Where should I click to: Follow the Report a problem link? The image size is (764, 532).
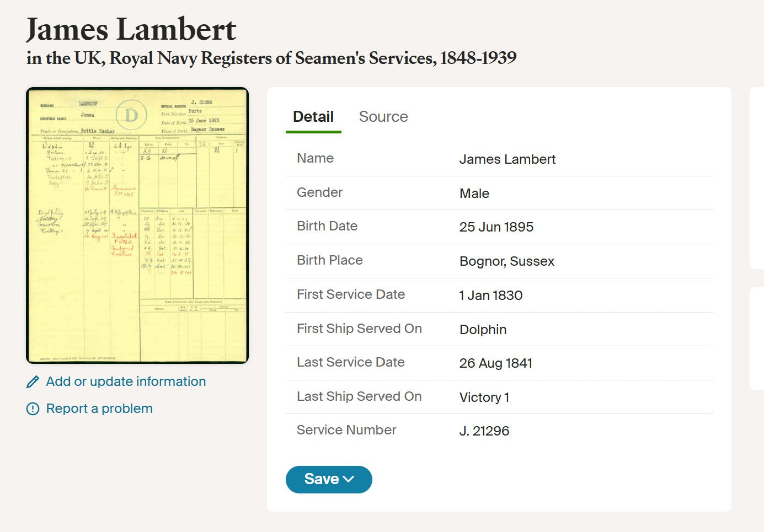99,409
